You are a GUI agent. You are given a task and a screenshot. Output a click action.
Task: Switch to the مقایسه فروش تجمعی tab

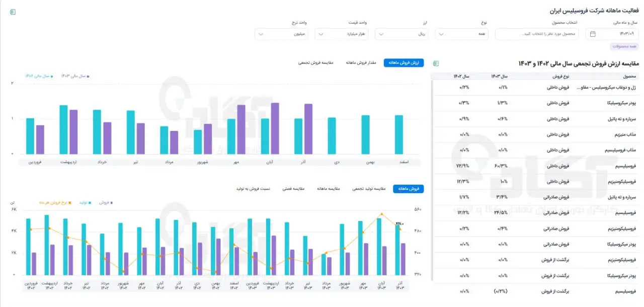(x=316, y=63)
